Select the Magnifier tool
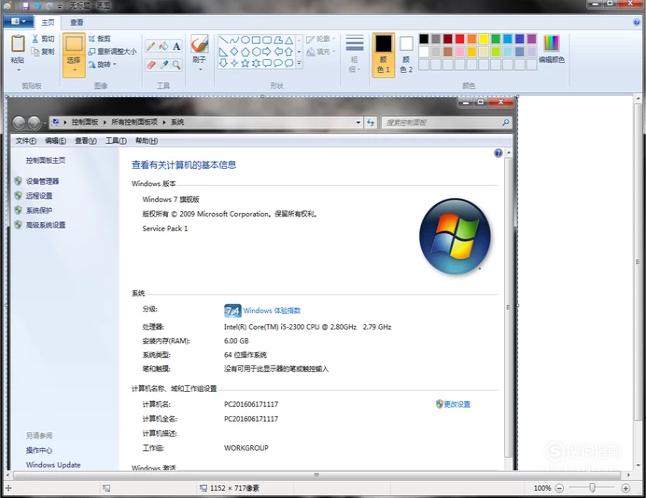Screen dimensions: 646x498 tap(176, 64)
